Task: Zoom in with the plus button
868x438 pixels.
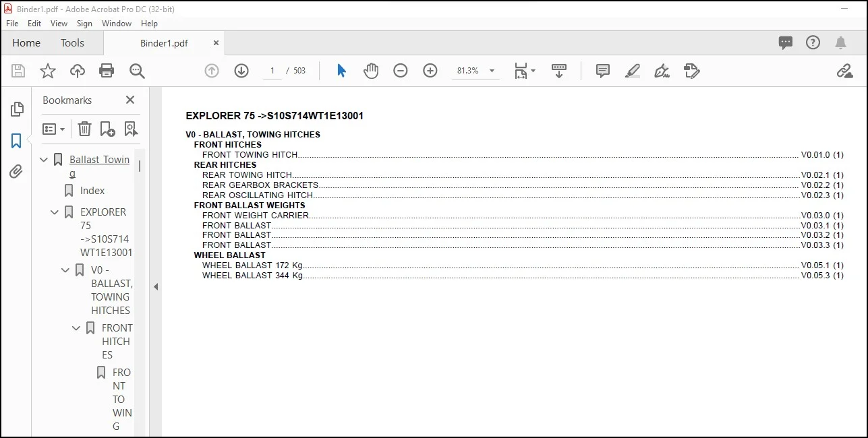Action: point(430,71)
